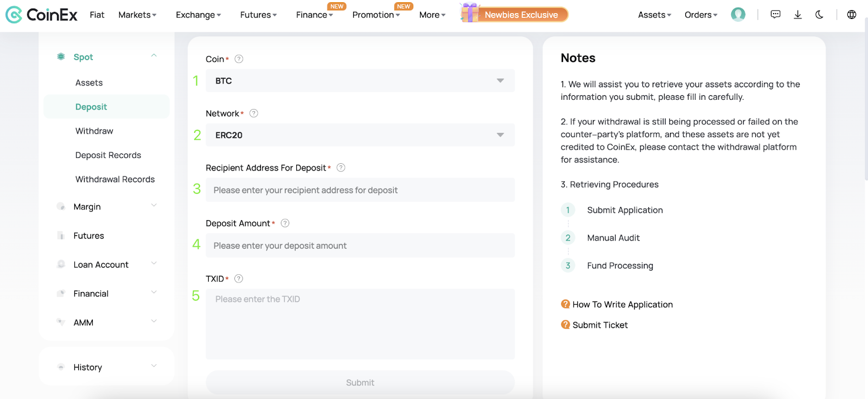Image resolution: width=868 pixels, height=399 pixels.
Task: Expand the Financial section chevron
Action: [154, 292]
